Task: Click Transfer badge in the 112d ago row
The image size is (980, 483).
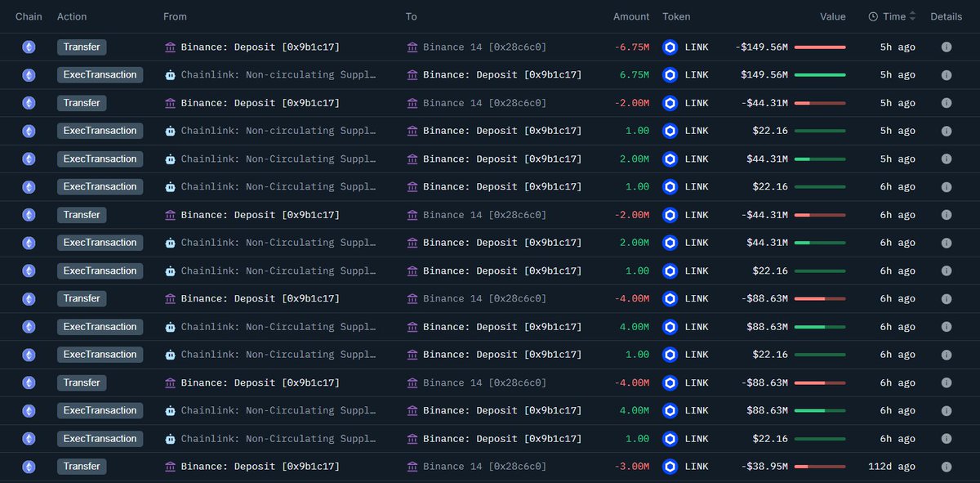Action: click(x=82, y=467)
